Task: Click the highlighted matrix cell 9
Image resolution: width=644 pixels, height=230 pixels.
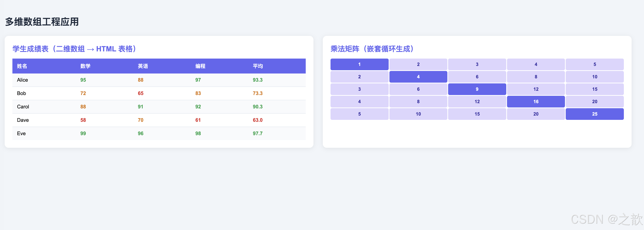Action: [x=477, y=89]
